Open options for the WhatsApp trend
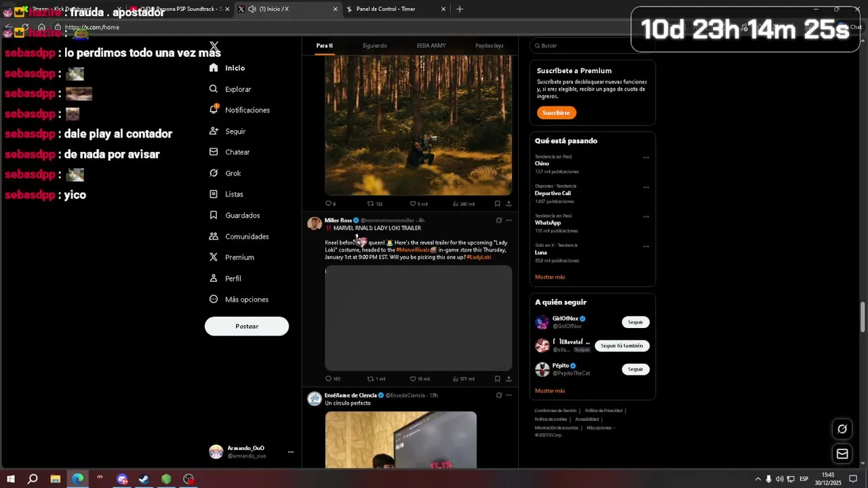This screenshot has width=868, height=488. click(646, 217)
